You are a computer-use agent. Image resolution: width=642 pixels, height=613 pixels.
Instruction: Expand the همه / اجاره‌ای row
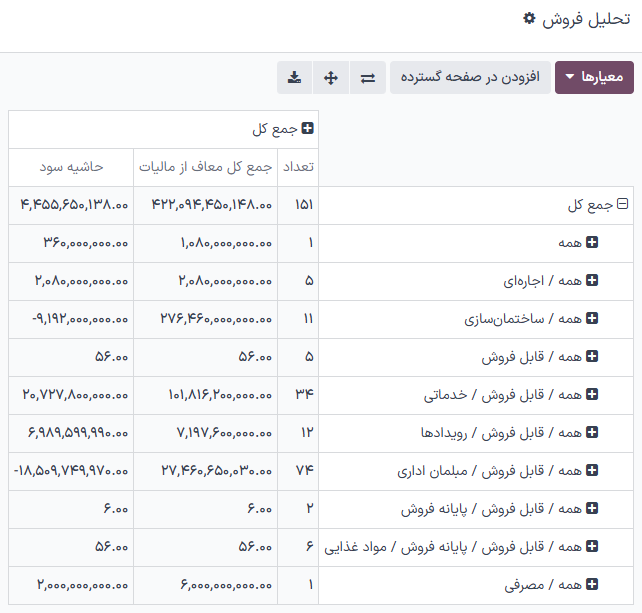[x=592, y=281]
